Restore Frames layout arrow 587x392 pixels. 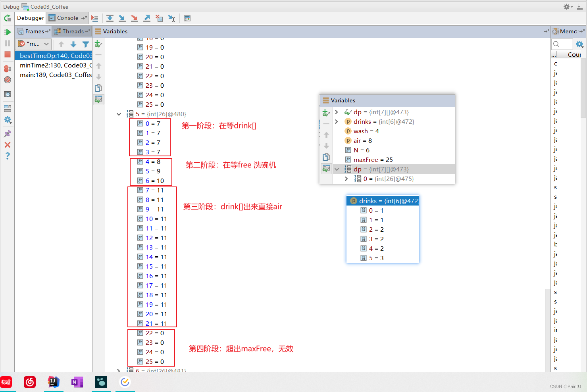click(x=48, y=31)
